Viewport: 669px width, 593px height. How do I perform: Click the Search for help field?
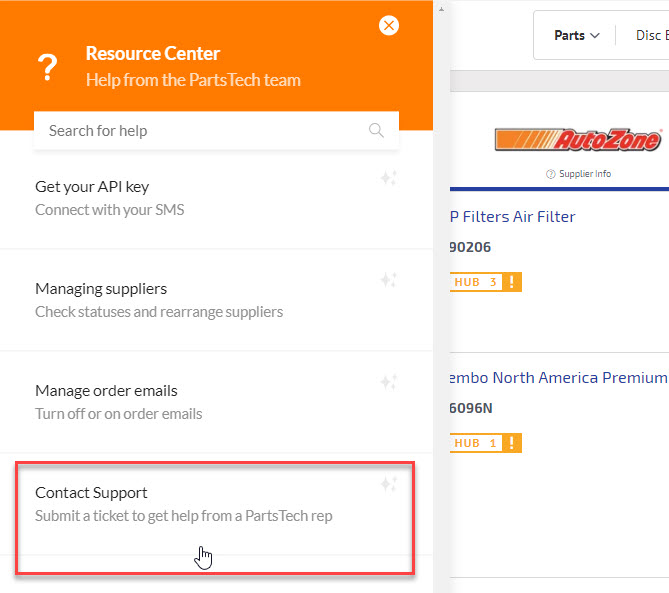point(216,131)
